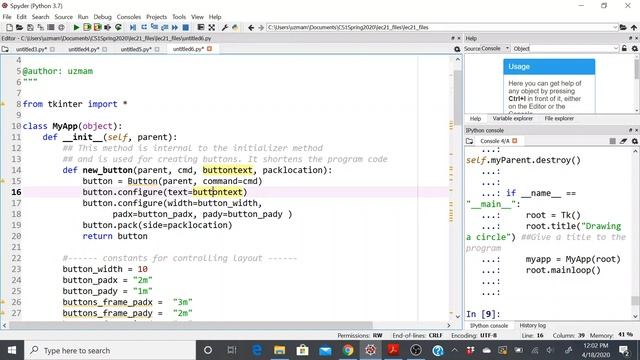Step over current line debug icon

[144, 27]
